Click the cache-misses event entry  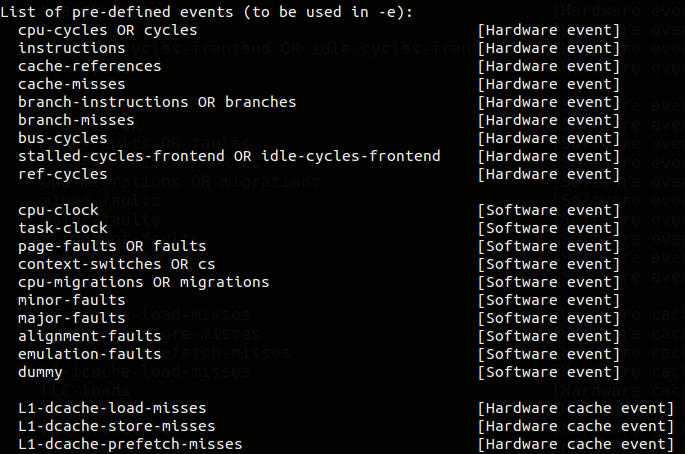[x=71, y=84]
